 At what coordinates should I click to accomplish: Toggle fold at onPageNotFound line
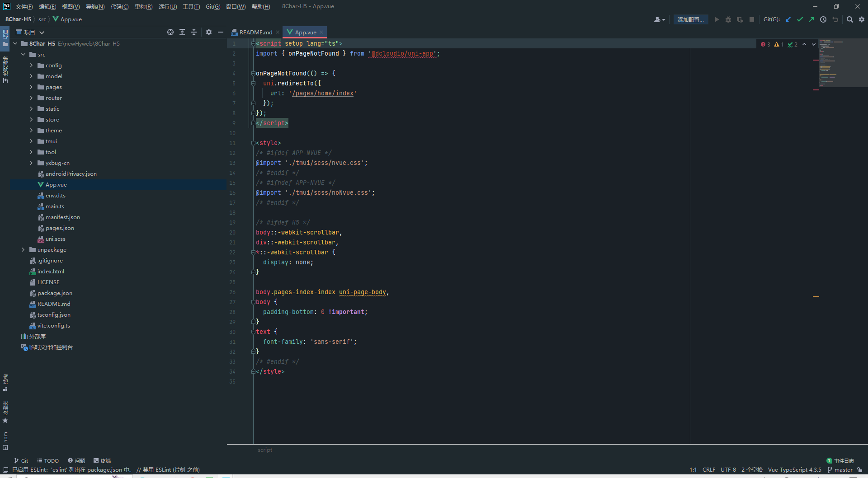tap(253, 73)
